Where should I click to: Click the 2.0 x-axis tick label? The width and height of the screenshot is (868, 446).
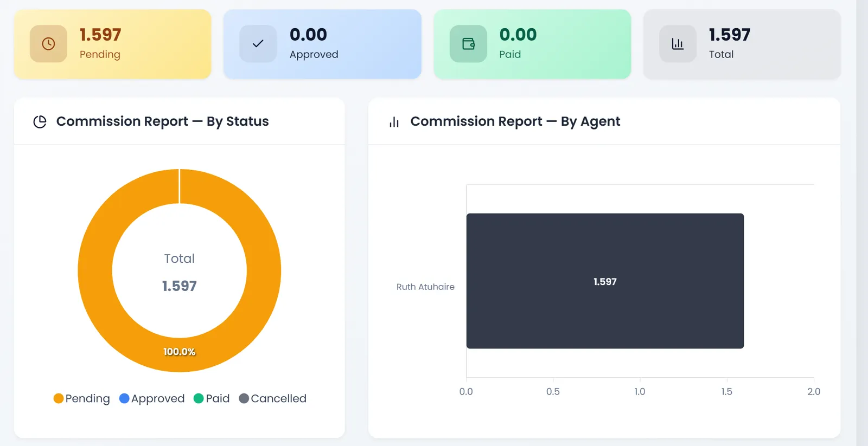[814, 391]
